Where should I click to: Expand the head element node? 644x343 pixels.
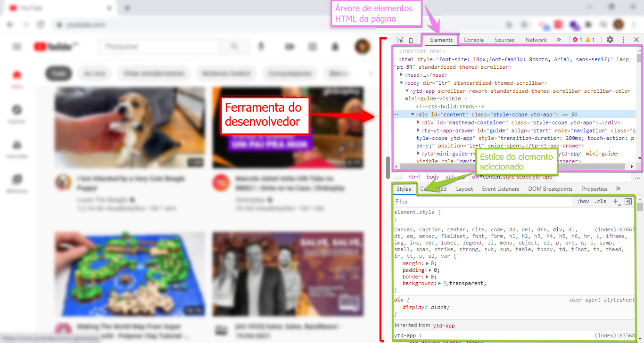[401, 75]
